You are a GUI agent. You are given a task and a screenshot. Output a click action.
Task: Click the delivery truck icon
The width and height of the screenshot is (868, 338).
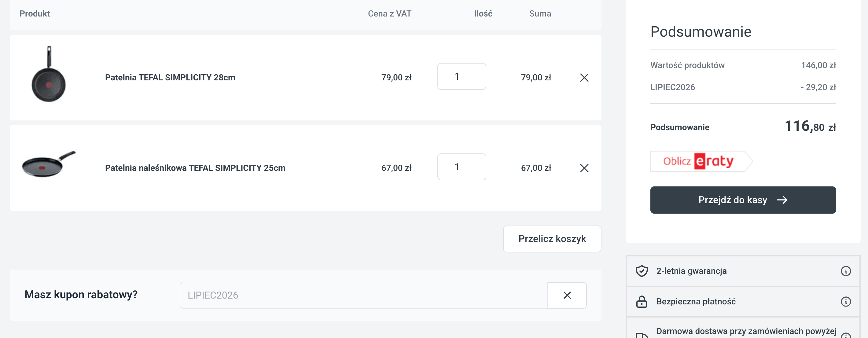(x=641, y=335)
